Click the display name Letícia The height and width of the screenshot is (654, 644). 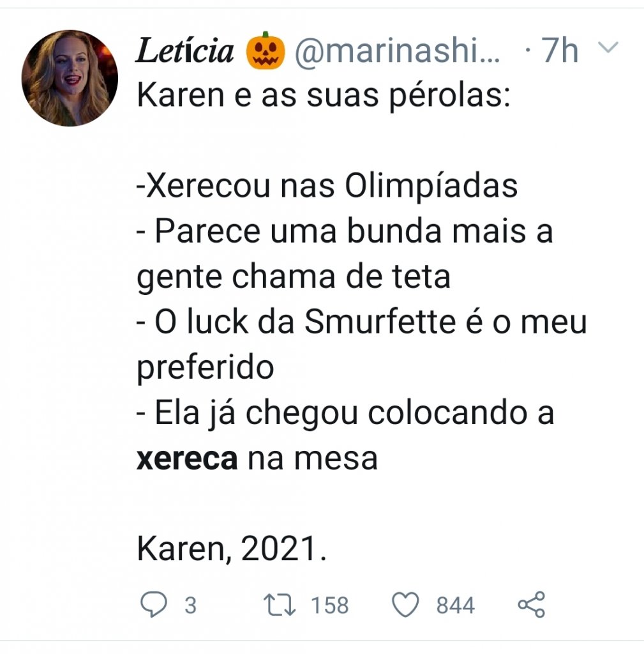pyautogui.click(x=184, y=51)
